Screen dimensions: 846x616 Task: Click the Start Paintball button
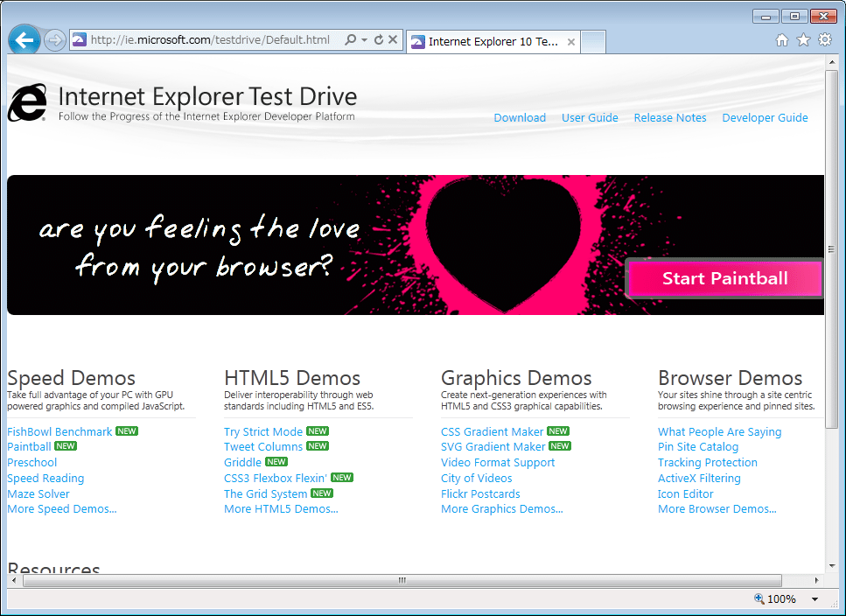[x=724, y=277]
